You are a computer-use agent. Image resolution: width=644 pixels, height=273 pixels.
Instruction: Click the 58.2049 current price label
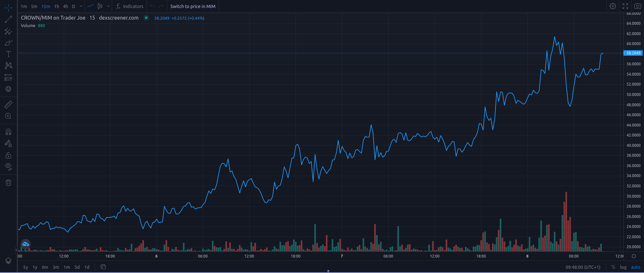pyautogui.click(x=633, y=53)
